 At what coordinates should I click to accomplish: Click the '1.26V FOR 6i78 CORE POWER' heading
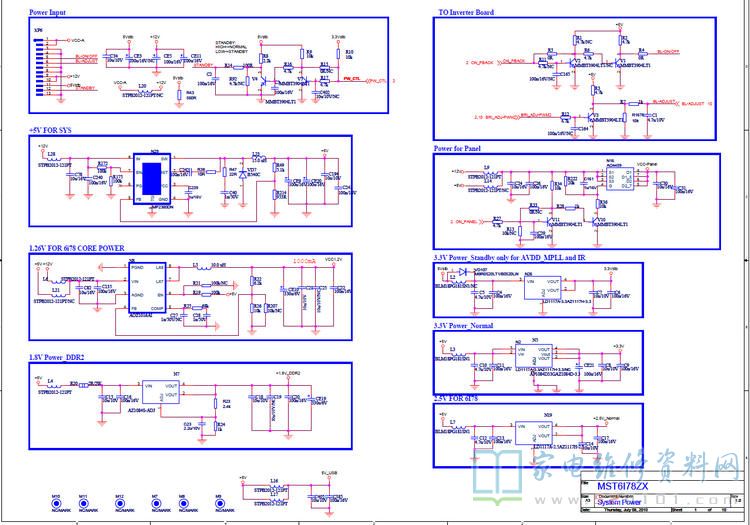77,248
